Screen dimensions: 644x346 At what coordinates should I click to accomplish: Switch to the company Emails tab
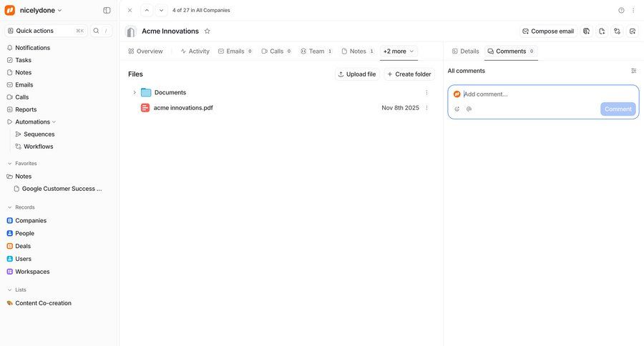[x=235, y=51]
